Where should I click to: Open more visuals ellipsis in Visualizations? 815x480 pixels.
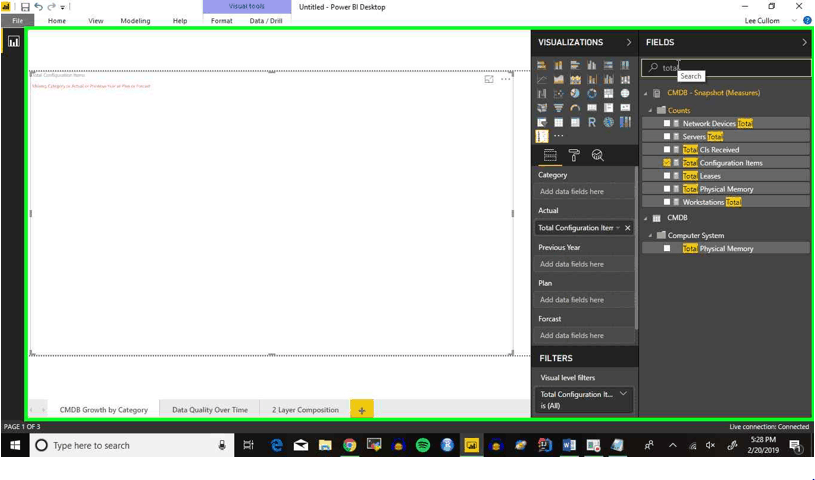tap(558, 136)
